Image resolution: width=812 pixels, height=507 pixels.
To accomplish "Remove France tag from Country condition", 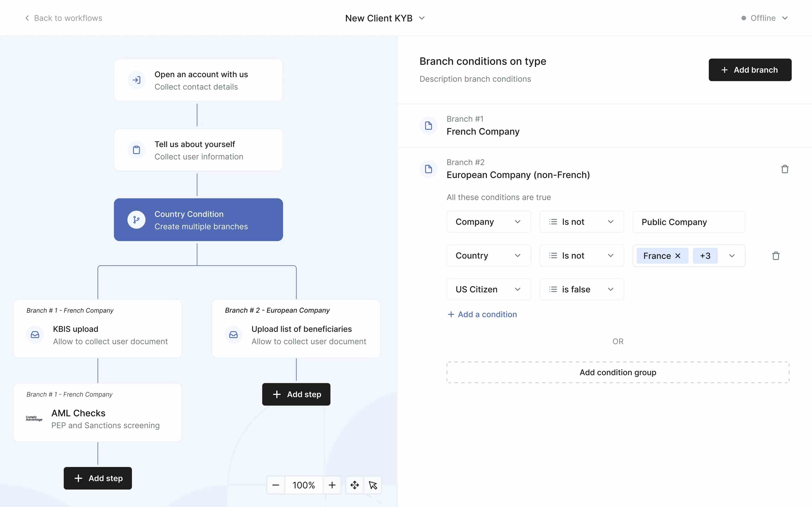I will click(678, 255).
